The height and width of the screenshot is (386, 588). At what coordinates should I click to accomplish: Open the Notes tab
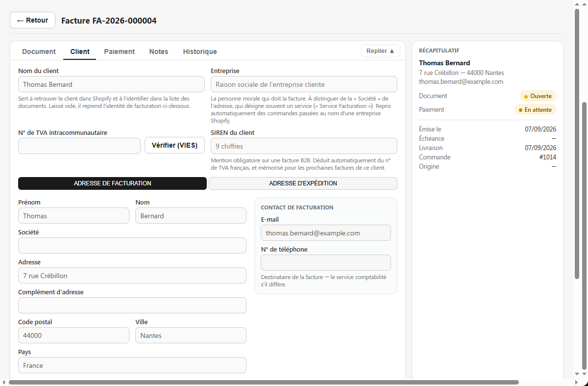[159, 51]
